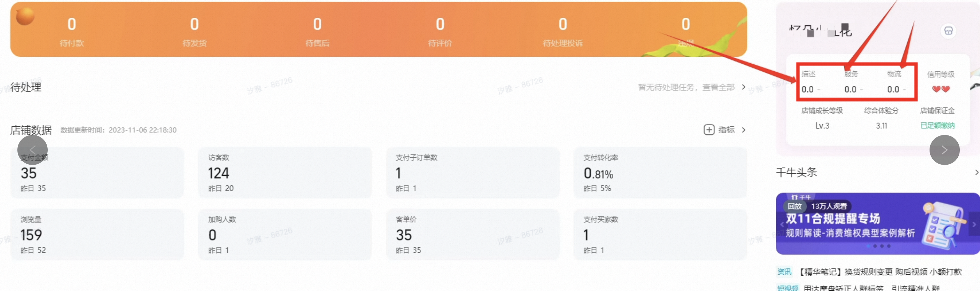Open the 访客数 data card
The image size is (980, 291).
pyautogui.click(x=285, y=173)
